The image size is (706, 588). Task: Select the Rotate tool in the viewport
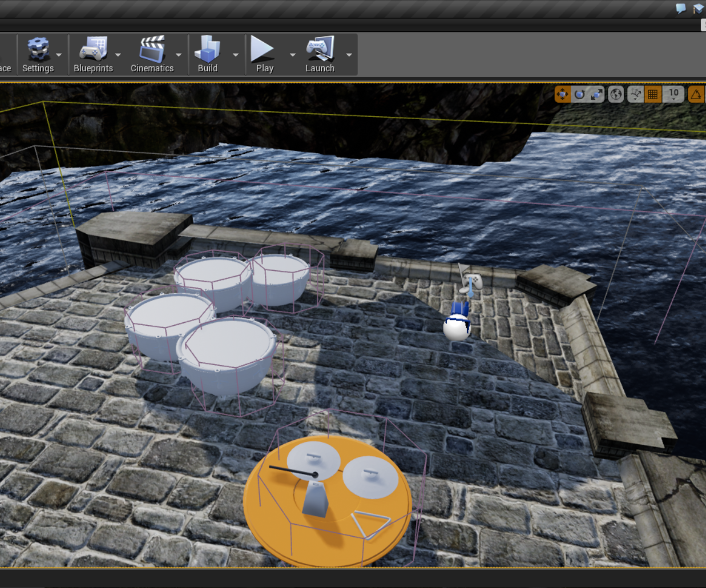579,94
